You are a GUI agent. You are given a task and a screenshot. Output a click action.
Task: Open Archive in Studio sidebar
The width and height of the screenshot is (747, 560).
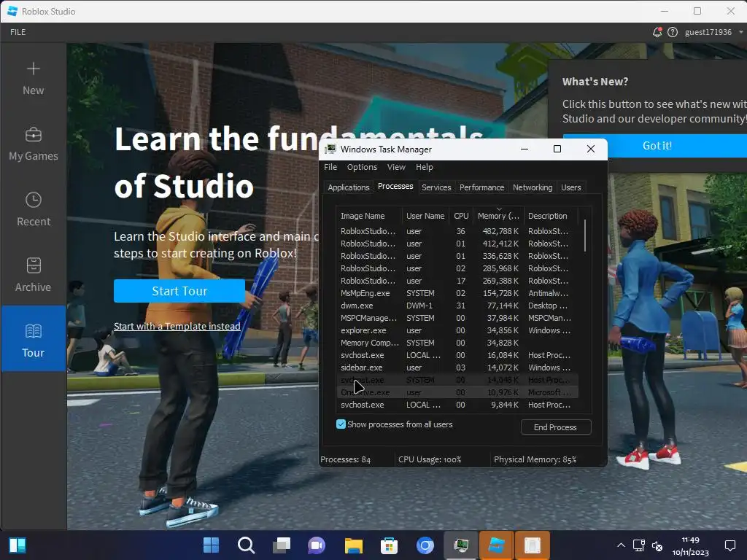click(34, 275)
